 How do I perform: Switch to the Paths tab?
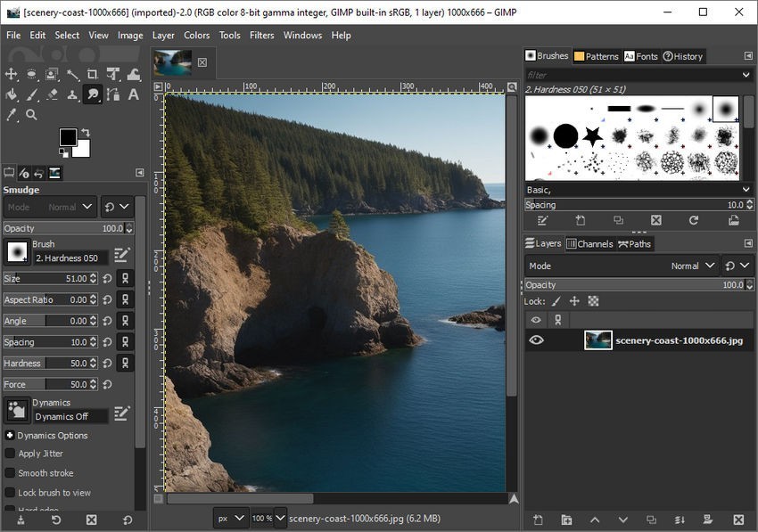(x=635, y=243)
